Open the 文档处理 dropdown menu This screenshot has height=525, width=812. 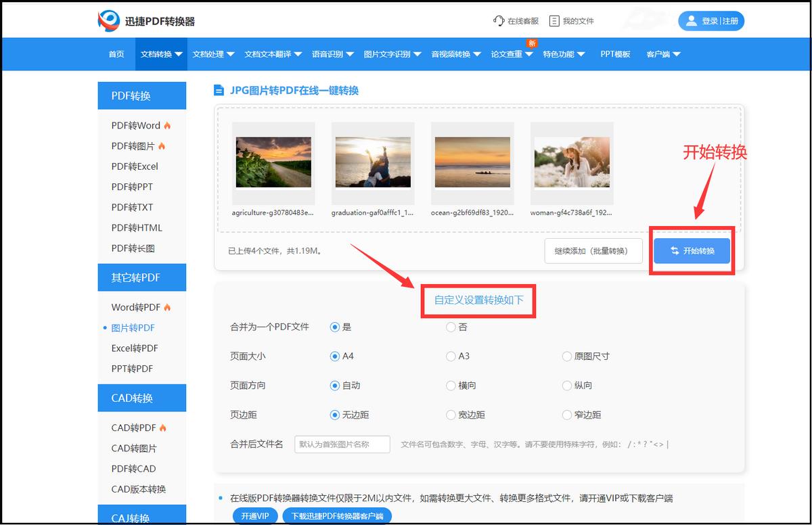pos(212,54)
